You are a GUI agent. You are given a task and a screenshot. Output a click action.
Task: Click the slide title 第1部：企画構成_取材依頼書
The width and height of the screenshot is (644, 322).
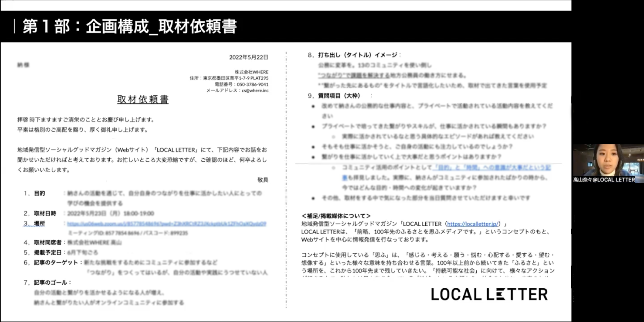130,26
